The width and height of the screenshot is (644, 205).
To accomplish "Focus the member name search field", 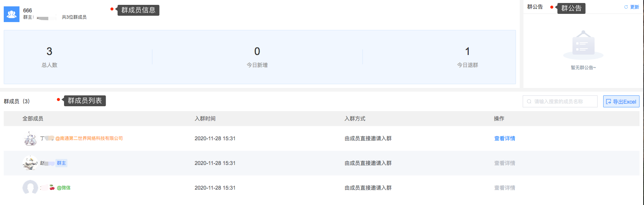I will (560, 101).
